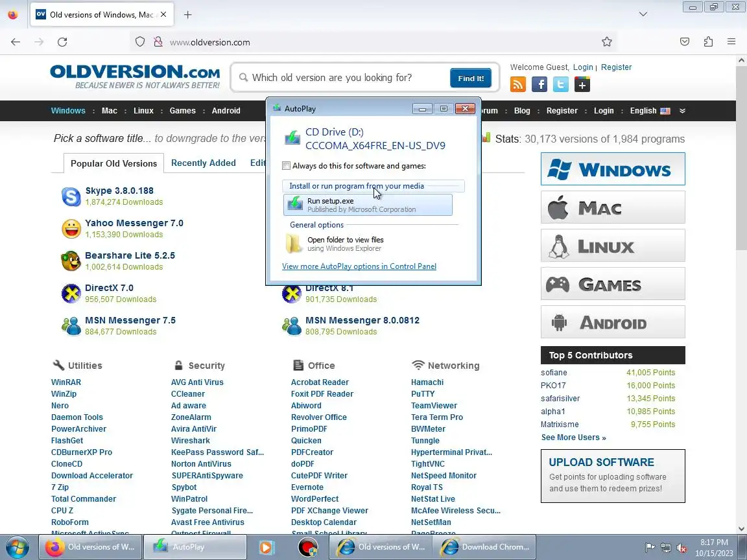The width and height of the screenshot is (747, 560).
Task: Open a new browser tab
Action: click(187, 15)
